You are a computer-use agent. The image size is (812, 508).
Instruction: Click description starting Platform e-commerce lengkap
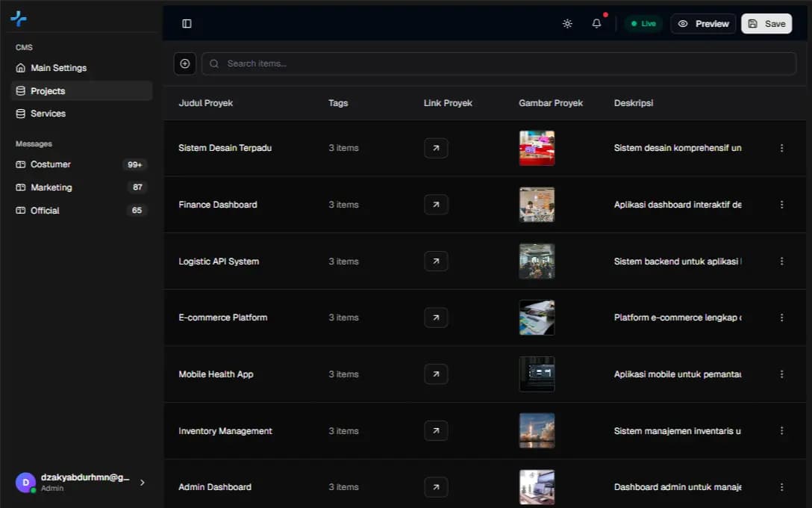(x=678, y=317)
